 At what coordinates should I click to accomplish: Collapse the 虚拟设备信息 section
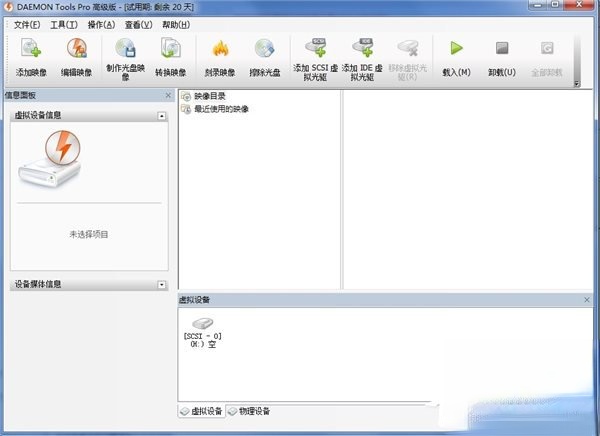click(162, 116)
